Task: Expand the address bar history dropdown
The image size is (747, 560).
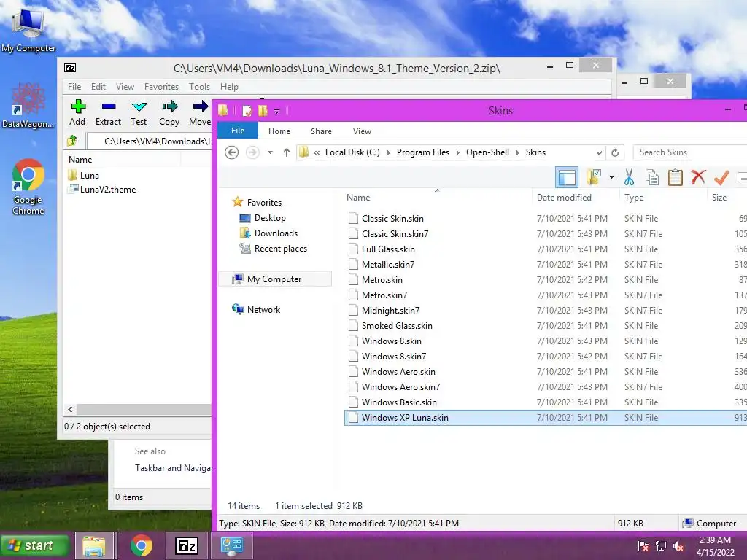Action: click(x=599, y=152)
